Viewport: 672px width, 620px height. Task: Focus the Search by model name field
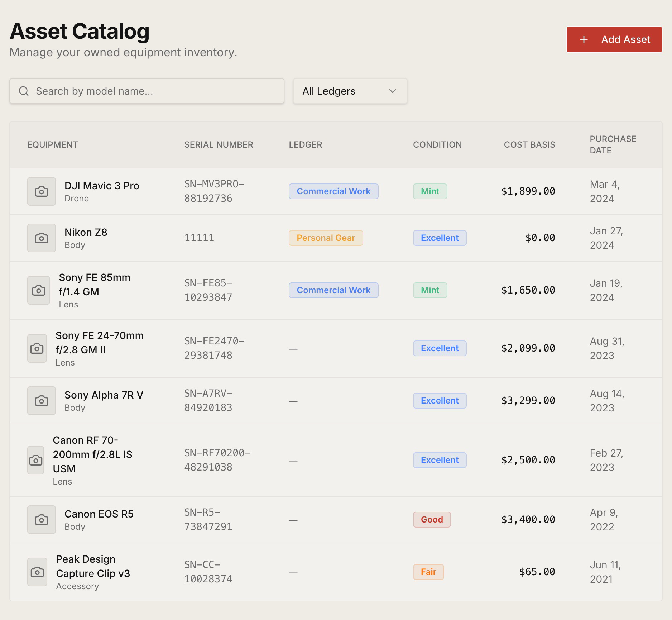click(x=147, y=91)
